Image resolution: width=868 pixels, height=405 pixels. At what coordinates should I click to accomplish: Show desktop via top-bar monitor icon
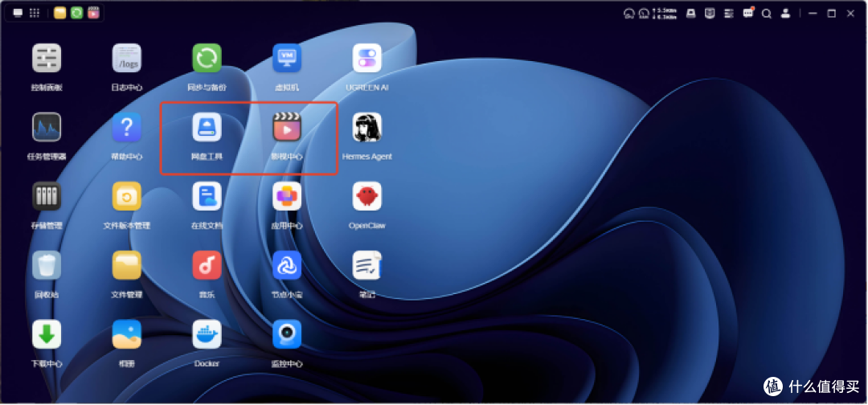coord(18,14)
